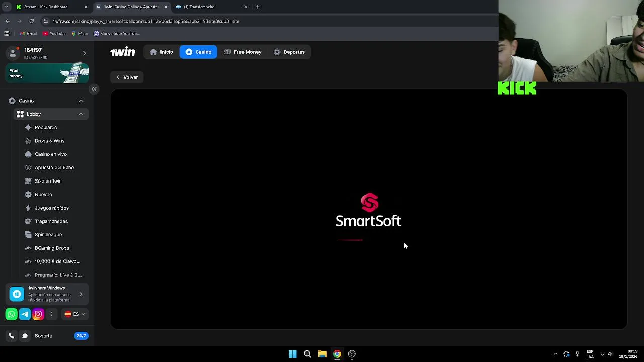
Task: Collapse the sidebar with double-chevron icon
Action: (94, 89)
